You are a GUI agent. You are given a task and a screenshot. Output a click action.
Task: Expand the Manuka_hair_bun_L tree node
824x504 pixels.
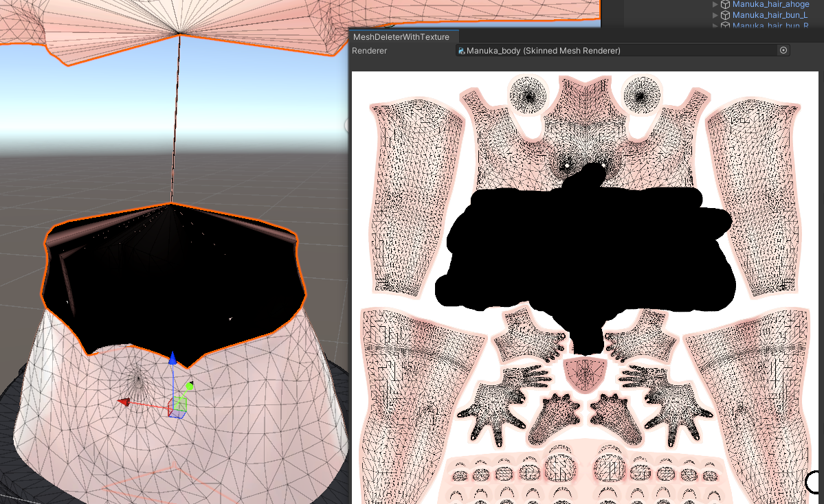point(715,14)
